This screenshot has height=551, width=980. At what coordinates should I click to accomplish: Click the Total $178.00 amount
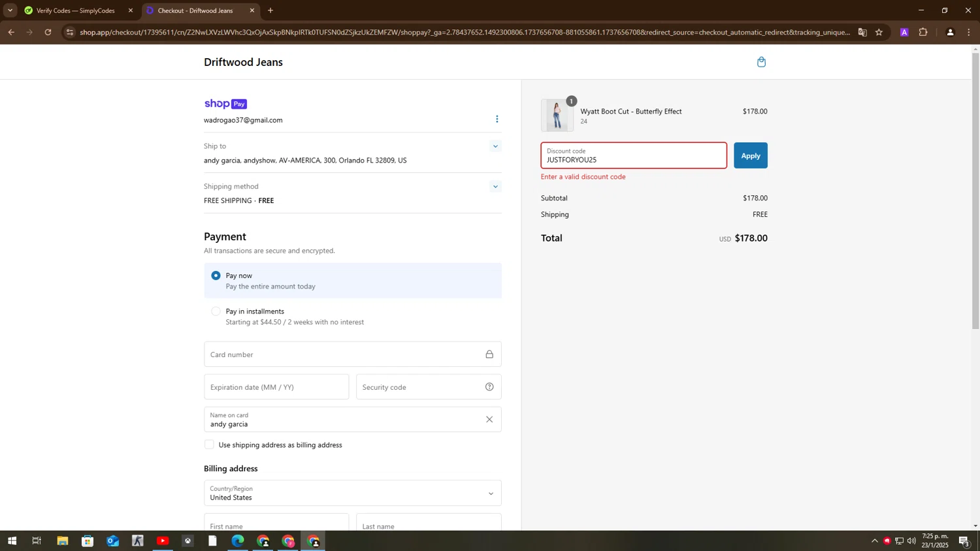click(751, 238)
